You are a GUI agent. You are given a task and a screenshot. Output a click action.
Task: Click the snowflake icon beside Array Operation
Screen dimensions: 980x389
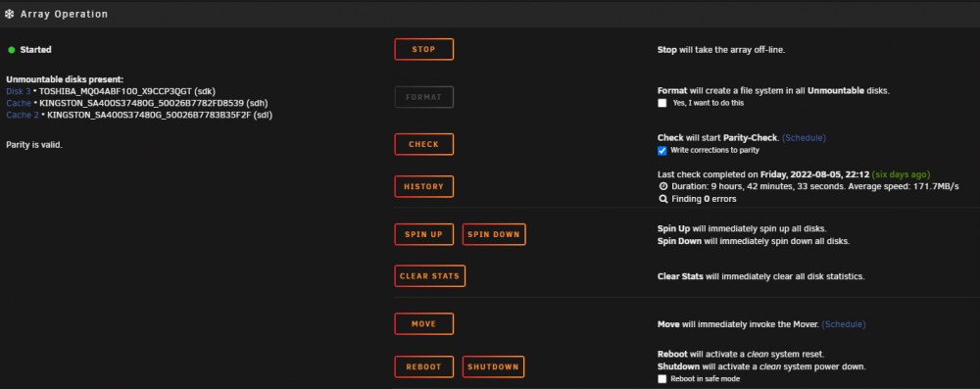10,14
